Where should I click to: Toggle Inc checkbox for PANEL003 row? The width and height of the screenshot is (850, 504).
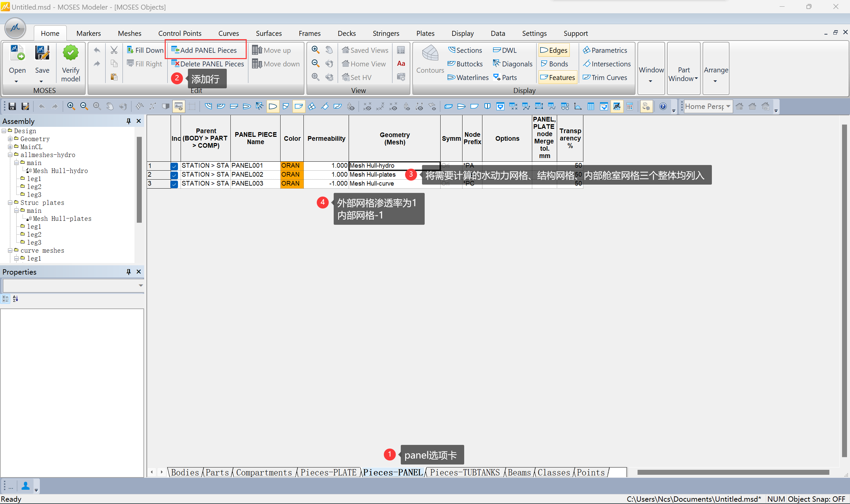(174, 184)
